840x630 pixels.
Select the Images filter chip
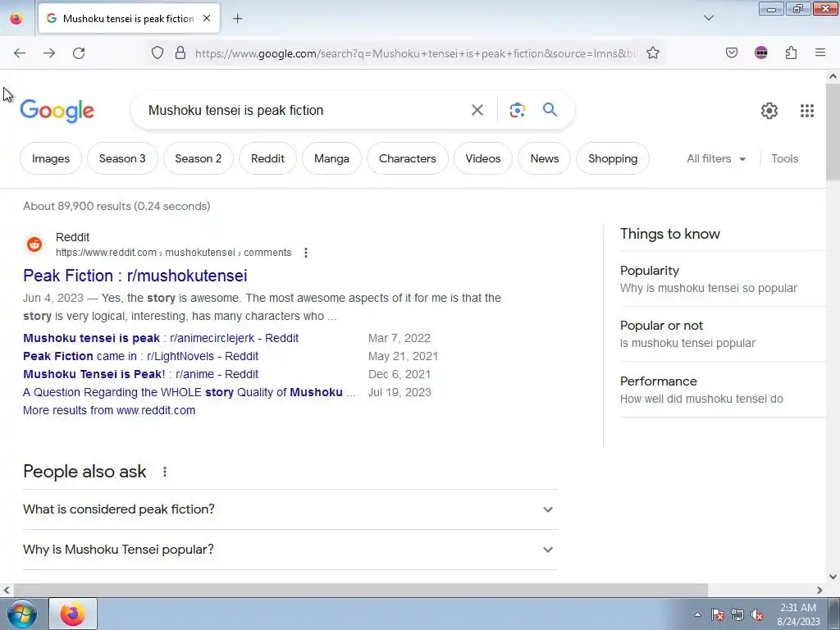point(50,158)
